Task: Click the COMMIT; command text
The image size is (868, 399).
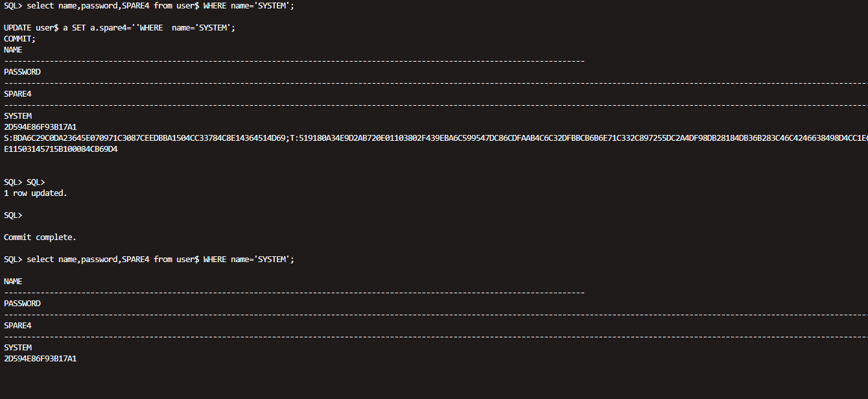Action: tap(19, 38)
